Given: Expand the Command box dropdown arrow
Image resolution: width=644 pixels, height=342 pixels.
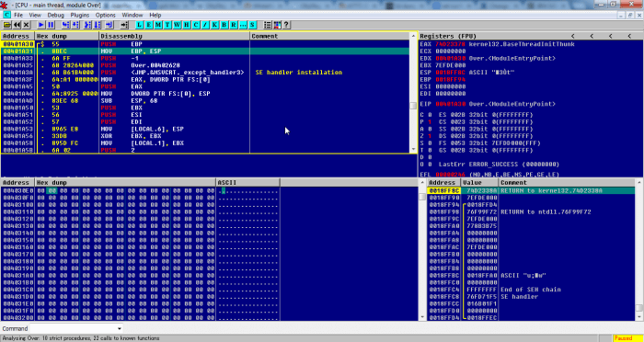Looking at the screenshot, I should pyautogui.click(x=120, y=328).
